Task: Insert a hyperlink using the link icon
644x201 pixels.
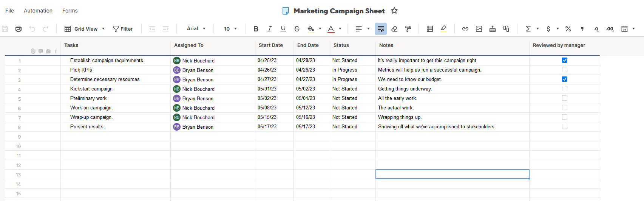Action: click(465, 29)
